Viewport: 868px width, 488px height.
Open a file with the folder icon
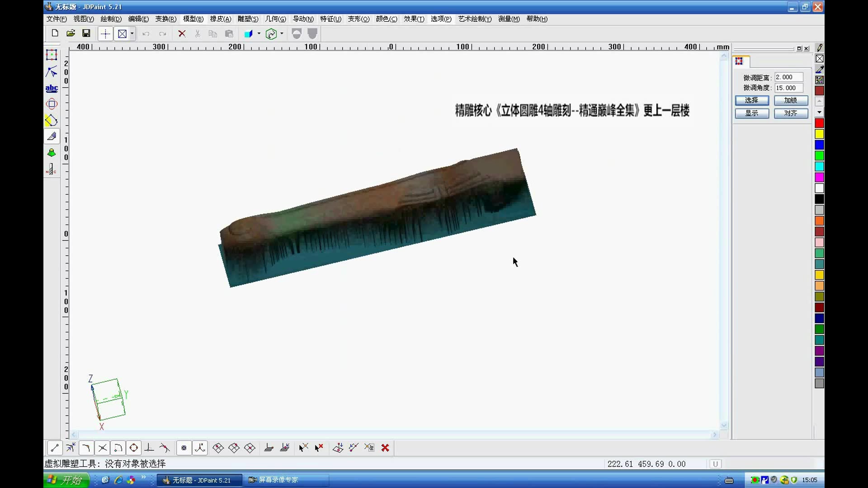point(71,33)
